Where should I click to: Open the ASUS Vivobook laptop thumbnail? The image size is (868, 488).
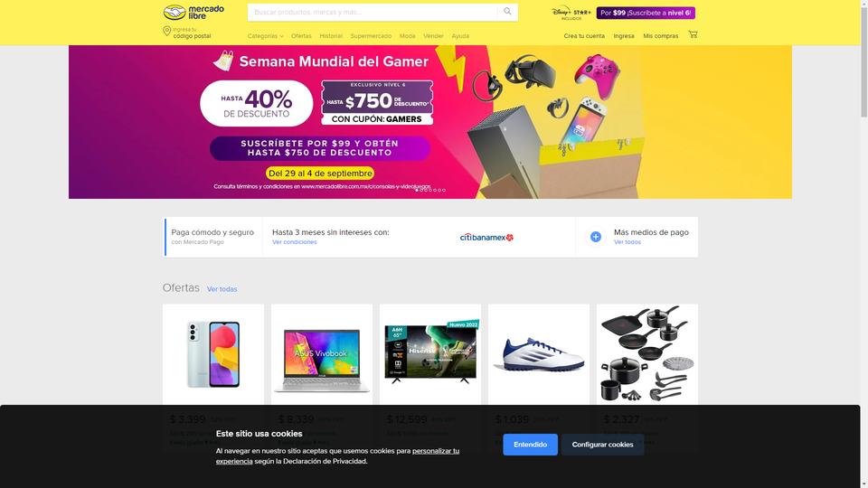pos(322,354)
